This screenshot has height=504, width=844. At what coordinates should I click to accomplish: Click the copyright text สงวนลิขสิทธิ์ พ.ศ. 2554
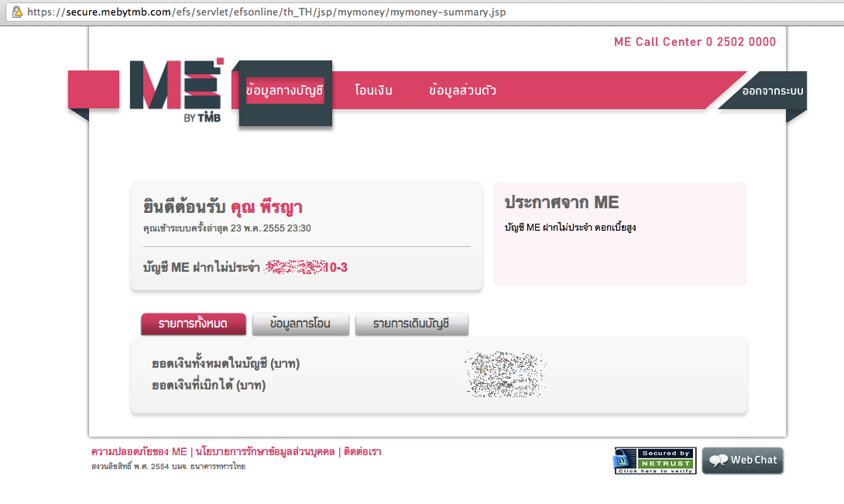pos(130,466)
